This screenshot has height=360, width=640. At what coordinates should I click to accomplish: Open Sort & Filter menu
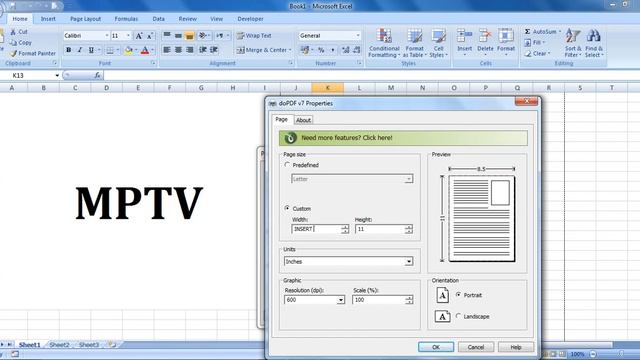(x=573, y=43)
